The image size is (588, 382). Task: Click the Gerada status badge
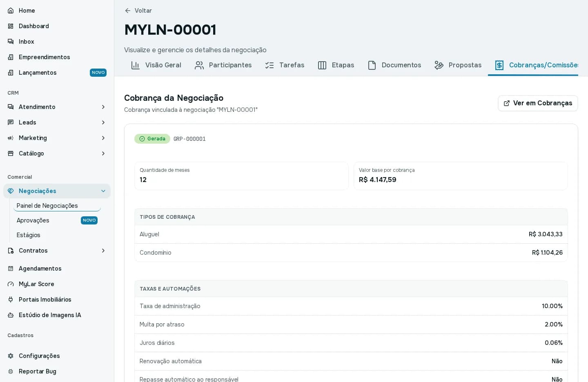coord(152,139)
